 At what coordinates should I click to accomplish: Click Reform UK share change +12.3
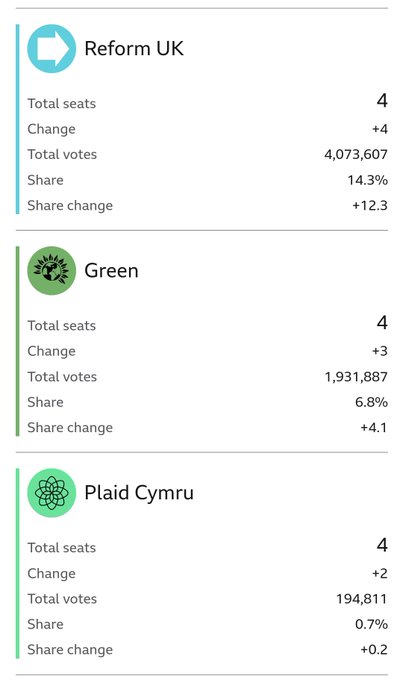pos(370,206)
